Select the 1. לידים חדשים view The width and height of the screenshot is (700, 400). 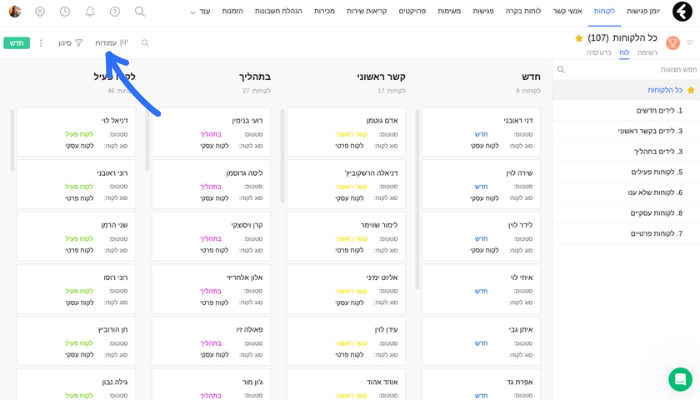coord(626,111)
